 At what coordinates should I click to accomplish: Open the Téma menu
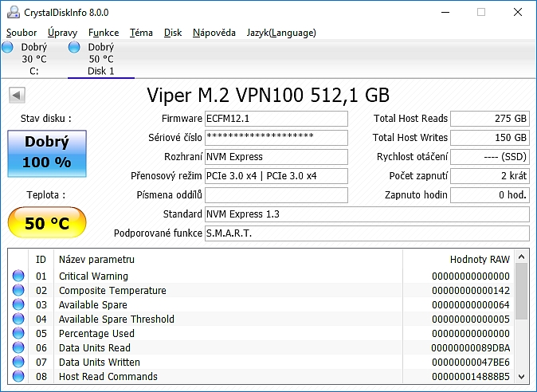pyautogui.click(x=141, y=33)
